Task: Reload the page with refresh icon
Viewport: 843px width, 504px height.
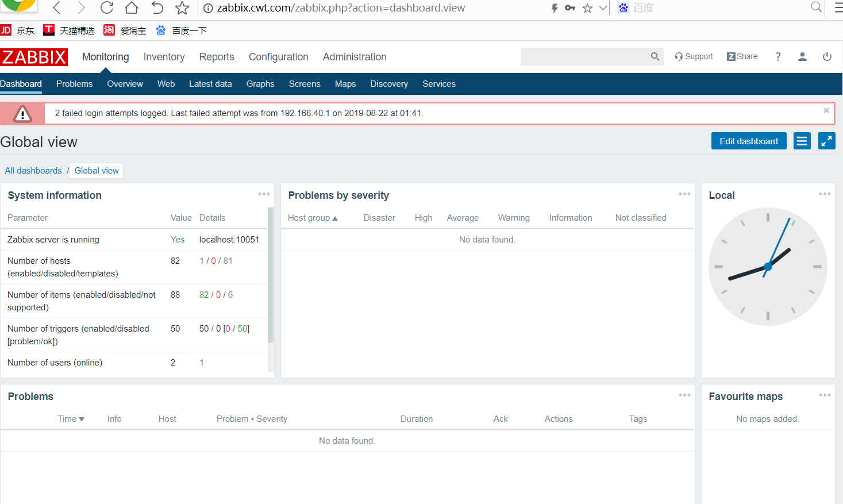Action: pos(106,7)
